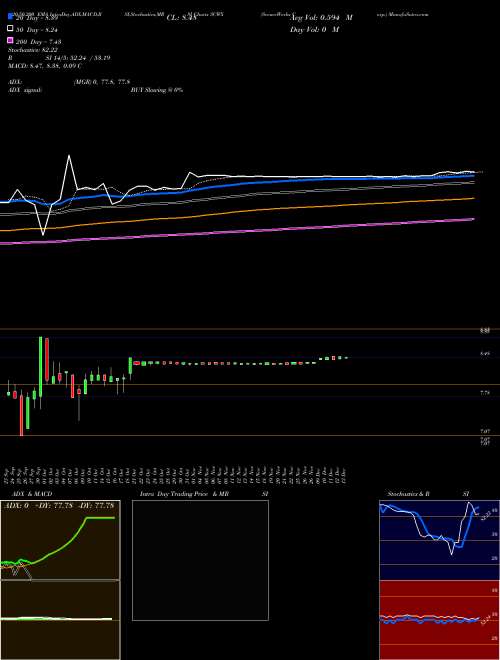Image resolution: width=500 pixels, height=660 pixels.
Task: Click the 'ADX & MACD' panel title
Action: [32, 494]
